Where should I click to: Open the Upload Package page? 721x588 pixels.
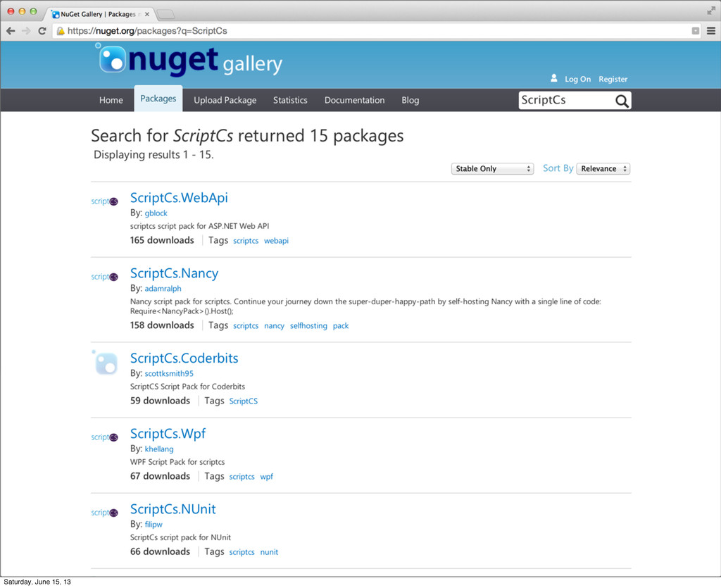225,100
